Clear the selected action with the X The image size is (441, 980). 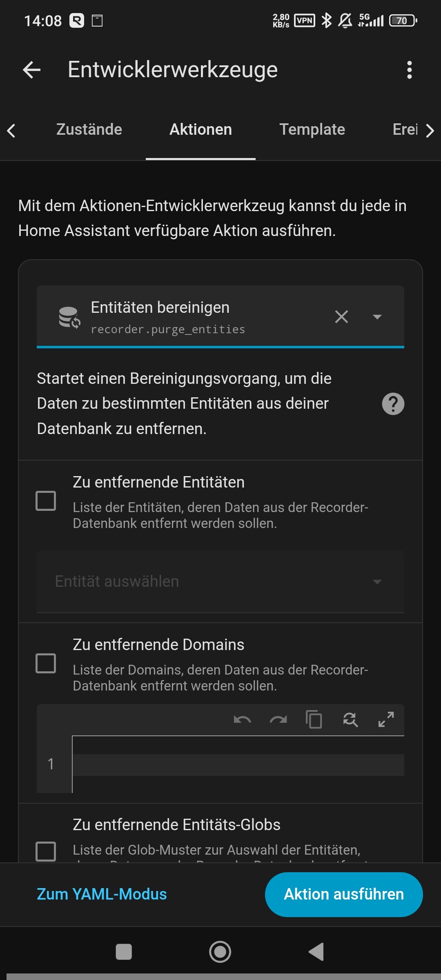point(341,316)
